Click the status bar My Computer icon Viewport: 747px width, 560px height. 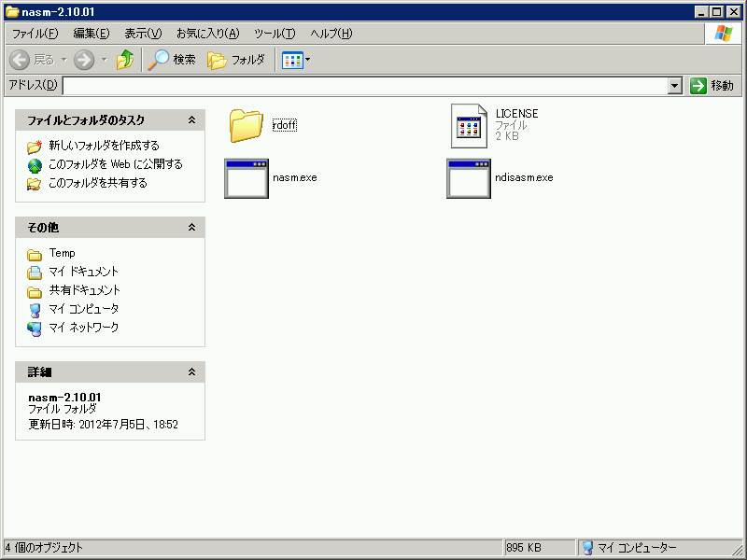point(588,548)
